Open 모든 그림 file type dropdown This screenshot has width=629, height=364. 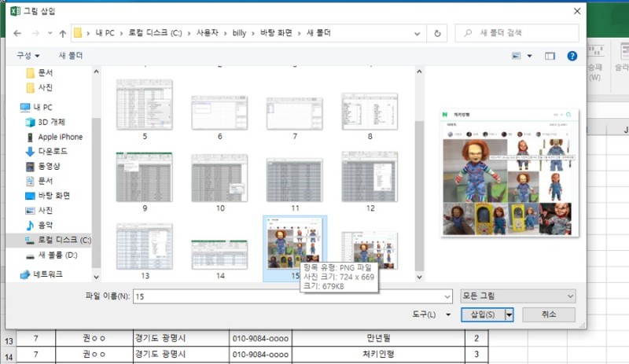[518, 296]
